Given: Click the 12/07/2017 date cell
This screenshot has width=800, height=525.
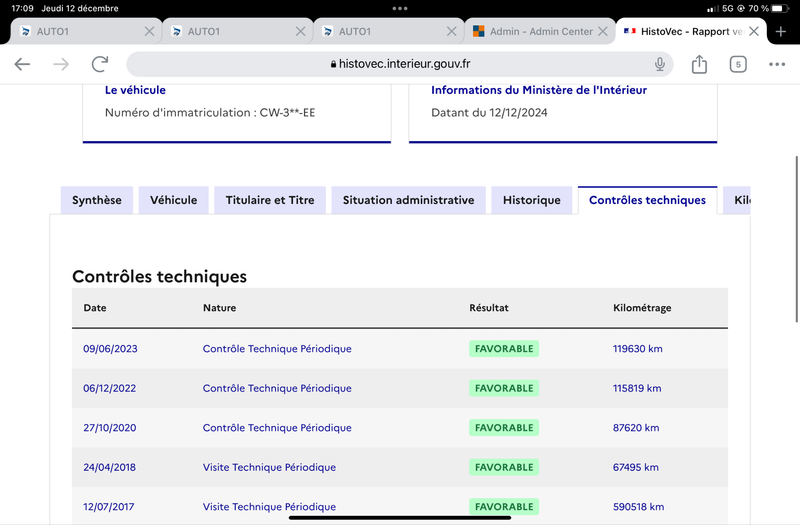Looking at the screenshot, I should coord(109,507).
